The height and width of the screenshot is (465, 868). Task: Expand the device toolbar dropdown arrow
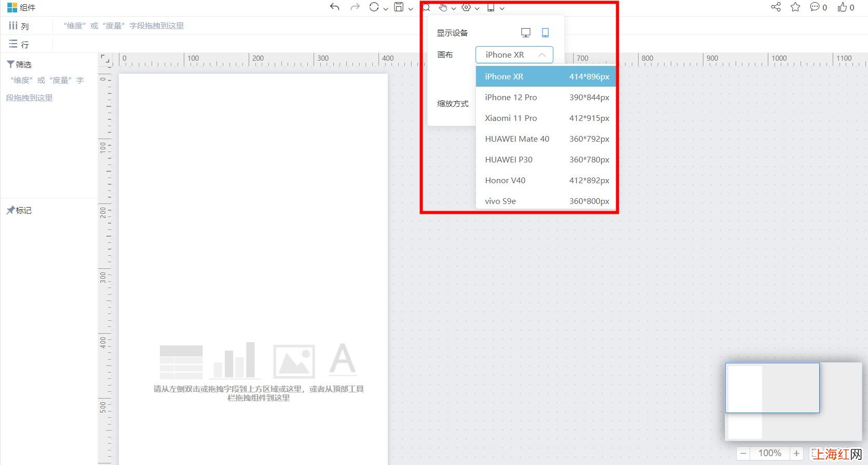(502, 8)
